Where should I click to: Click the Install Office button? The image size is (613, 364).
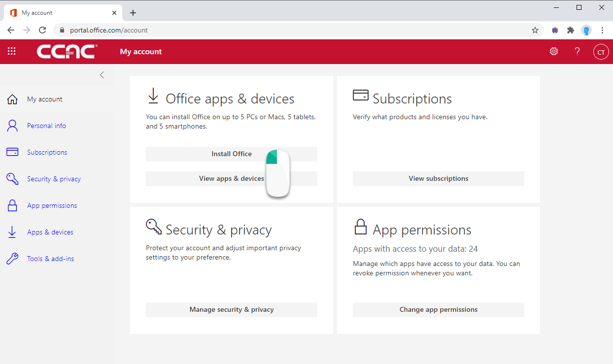coord(231,154)
